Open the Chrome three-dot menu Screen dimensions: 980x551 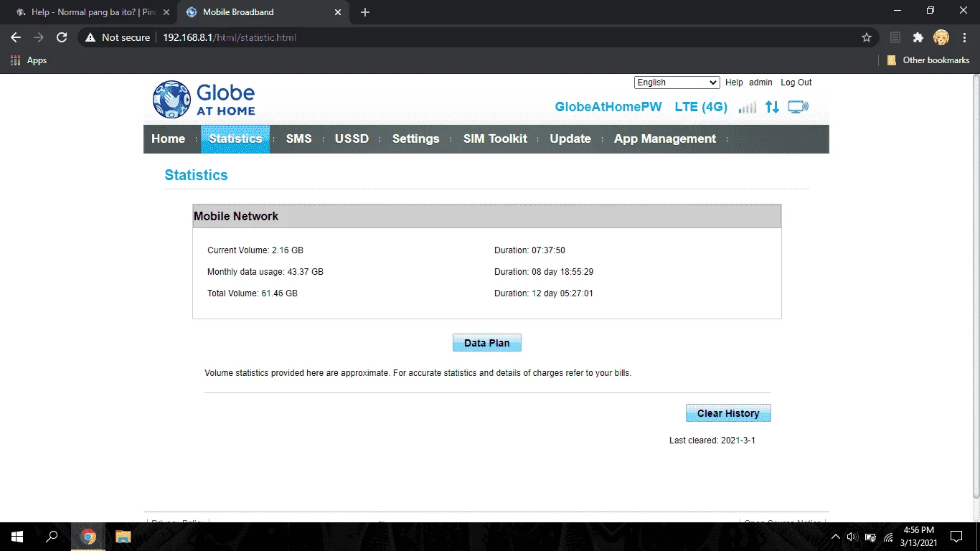point(964,37)
